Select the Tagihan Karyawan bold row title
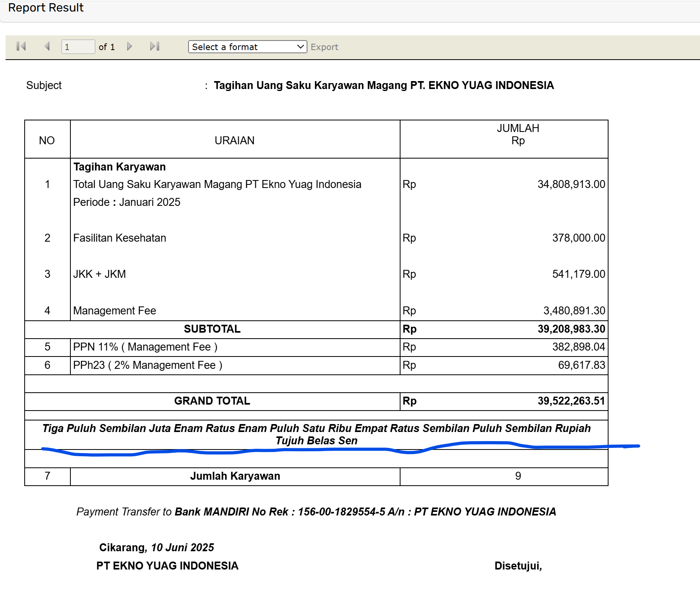 [119, 167]
